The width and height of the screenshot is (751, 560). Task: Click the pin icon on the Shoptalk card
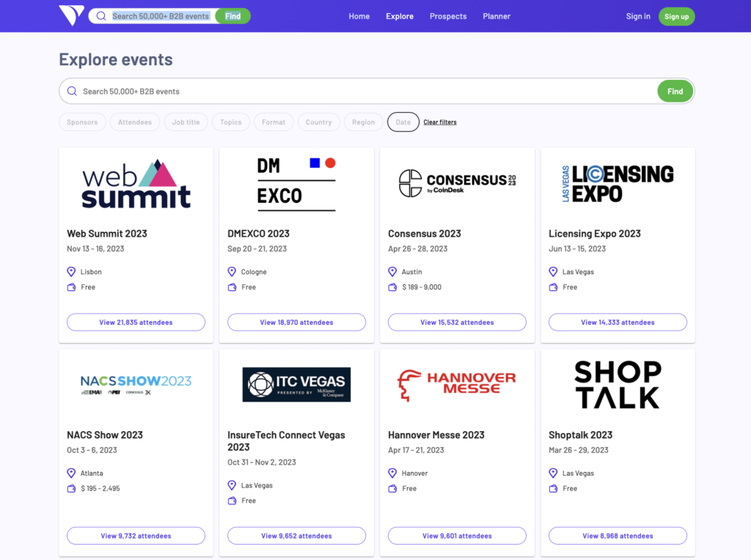(552, 473)
